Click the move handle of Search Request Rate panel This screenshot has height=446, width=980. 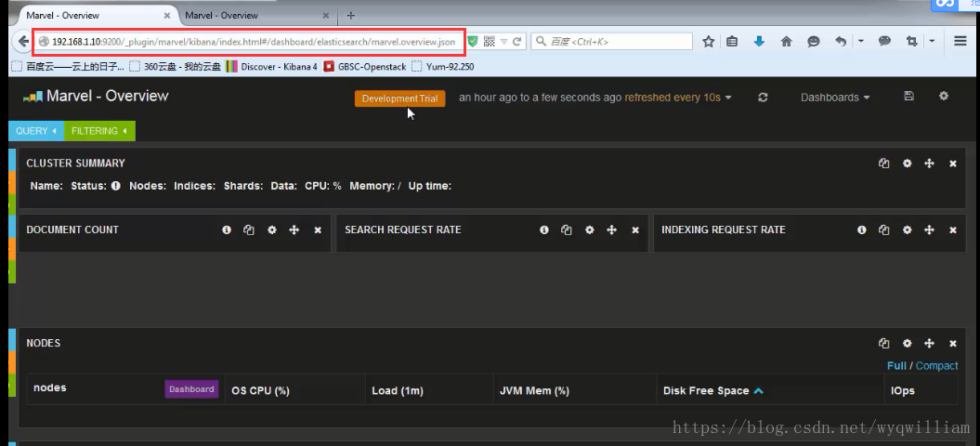612,230
